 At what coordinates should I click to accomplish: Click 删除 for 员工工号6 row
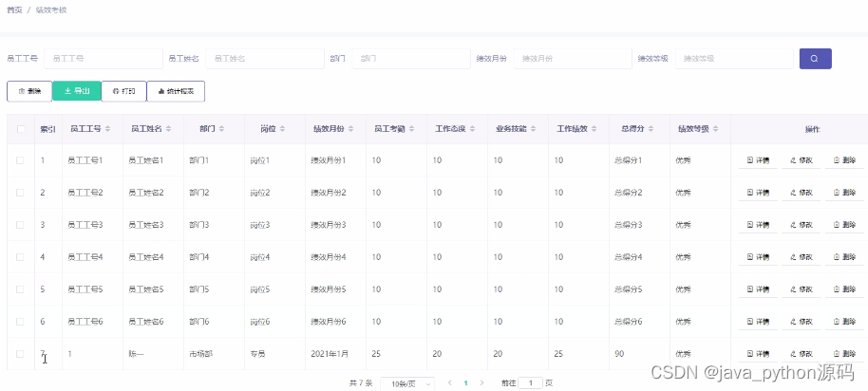844,322
